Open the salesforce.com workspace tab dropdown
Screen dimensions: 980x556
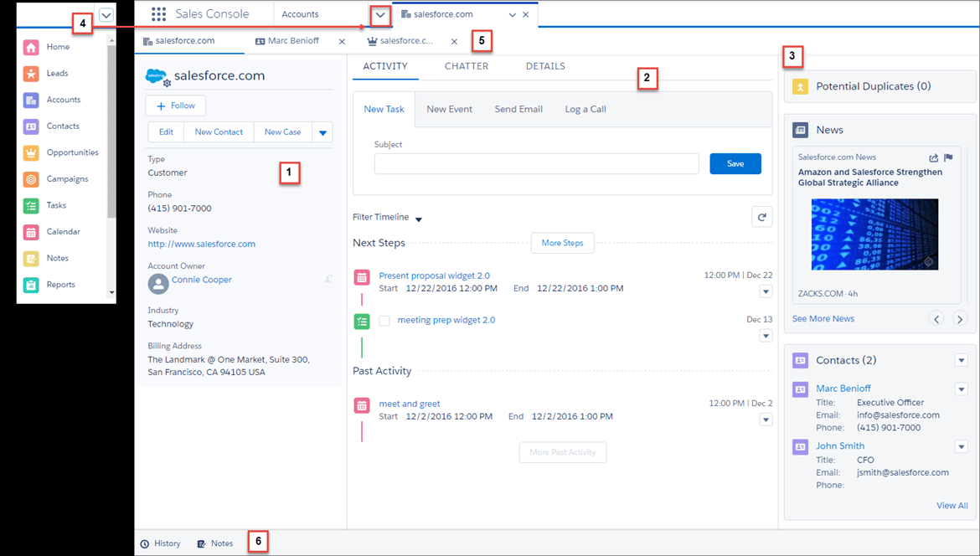[513, 14]
